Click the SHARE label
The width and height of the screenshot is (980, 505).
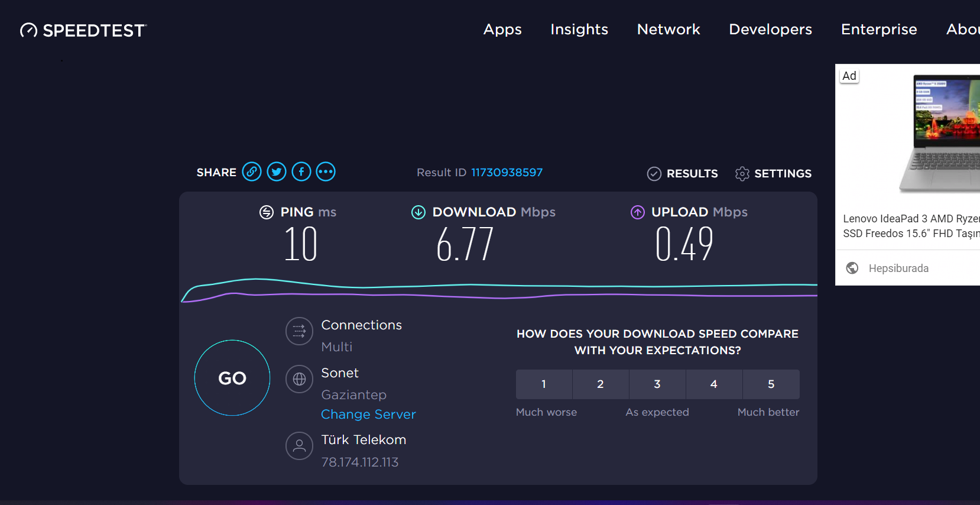tap(216, 172)
